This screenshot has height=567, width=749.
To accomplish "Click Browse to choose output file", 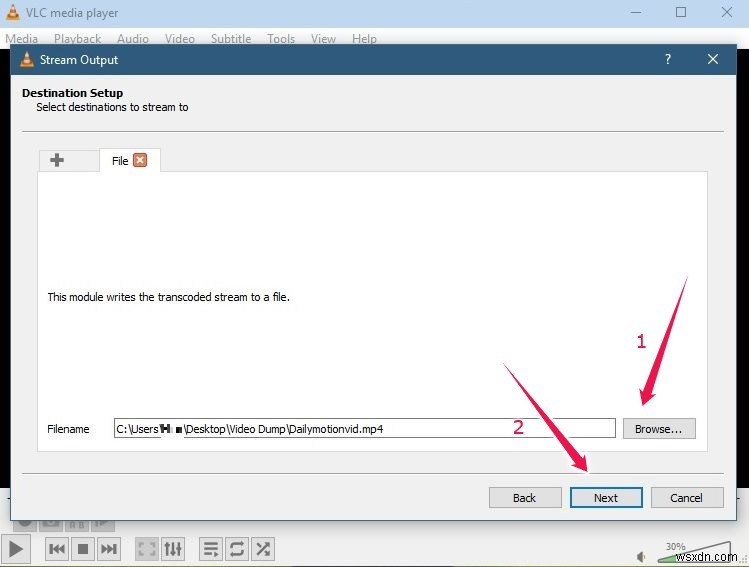I will (659, 428).
